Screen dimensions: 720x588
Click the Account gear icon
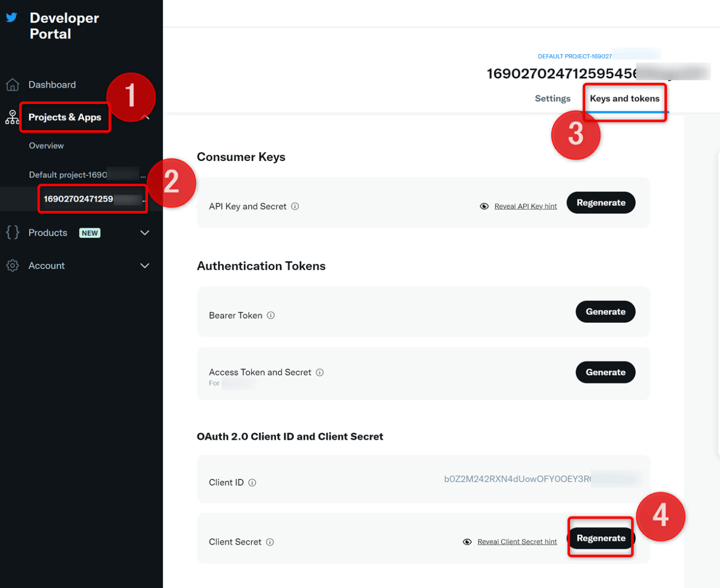pos(12,265)
